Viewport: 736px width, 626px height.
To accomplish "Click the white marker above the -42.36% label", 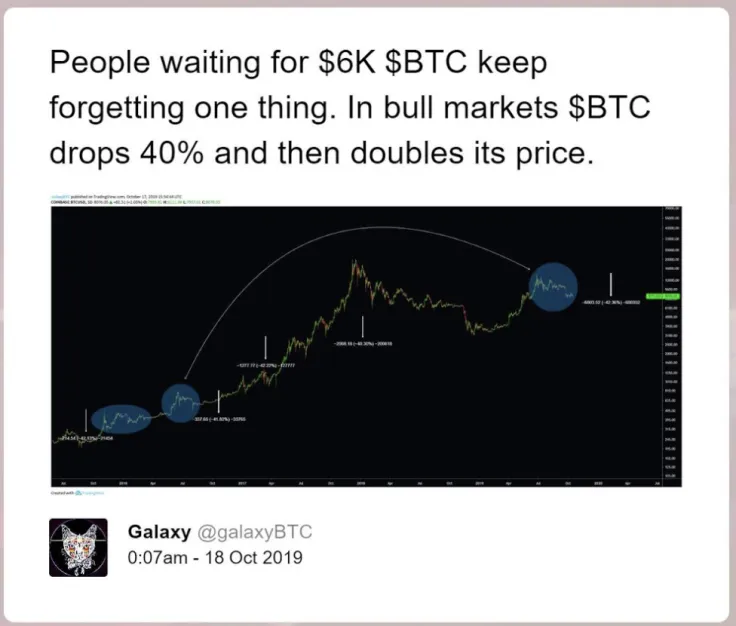I will 611,284.
